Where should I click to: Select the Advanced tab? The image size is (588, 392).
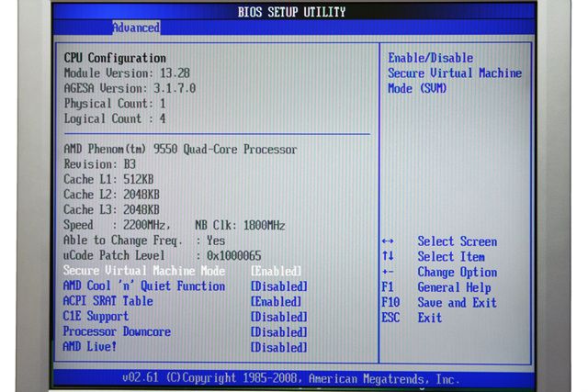point(137,28)
